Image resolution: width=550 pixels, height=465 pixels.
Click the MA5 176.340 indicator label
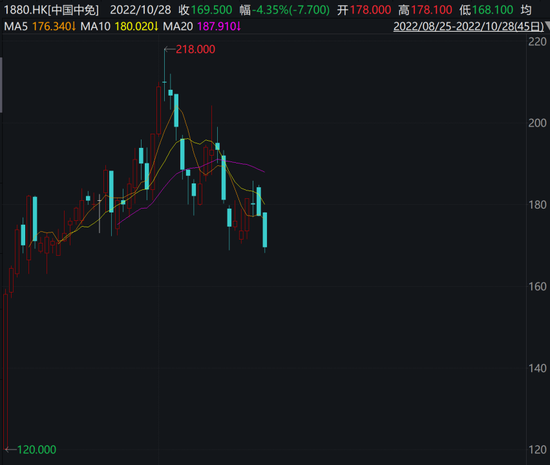tap(39, 26)
